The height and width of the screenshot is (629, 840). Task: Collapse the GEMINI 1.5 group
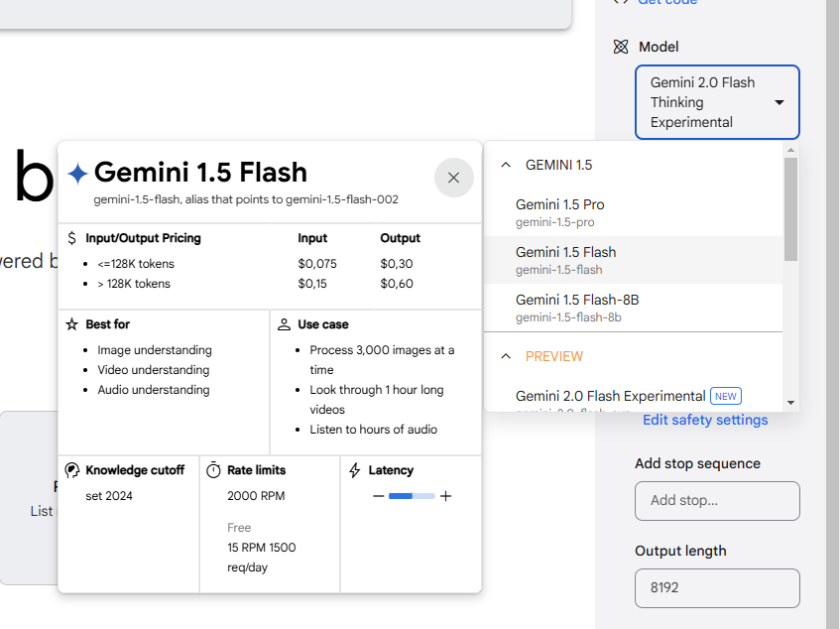point(506,165)
